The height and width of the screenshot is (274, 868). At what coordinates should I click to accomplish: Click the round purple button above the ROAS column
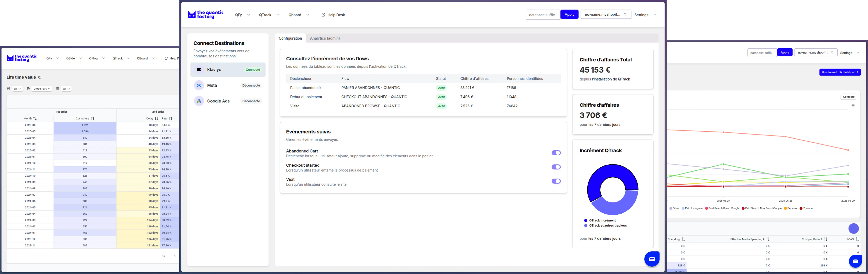coord(853,229)
